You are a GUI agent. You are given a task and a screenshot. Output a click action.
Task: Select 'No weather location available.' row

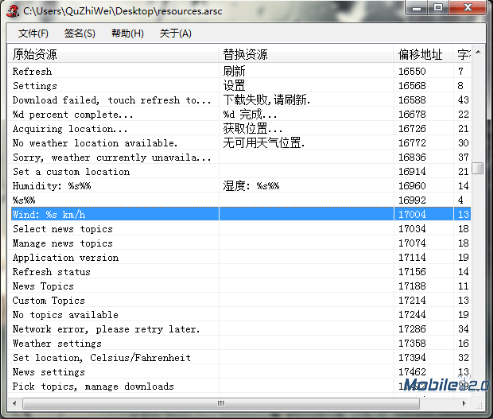pos(239,143)
